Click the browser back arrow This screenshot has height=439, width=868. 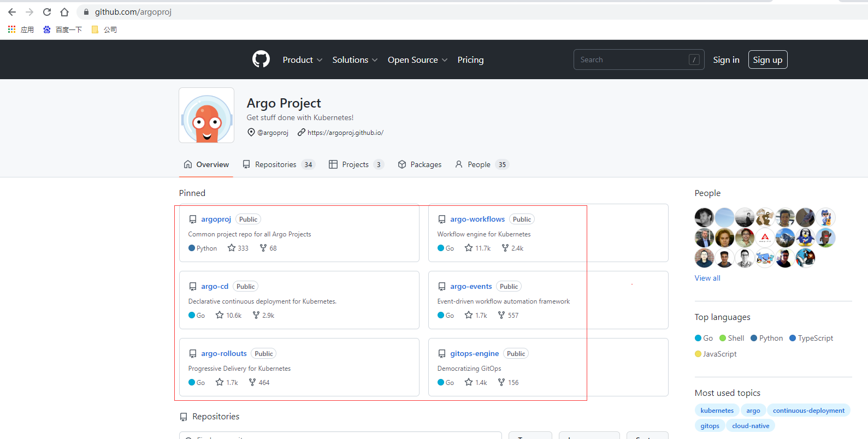click(x=12, y=12)
